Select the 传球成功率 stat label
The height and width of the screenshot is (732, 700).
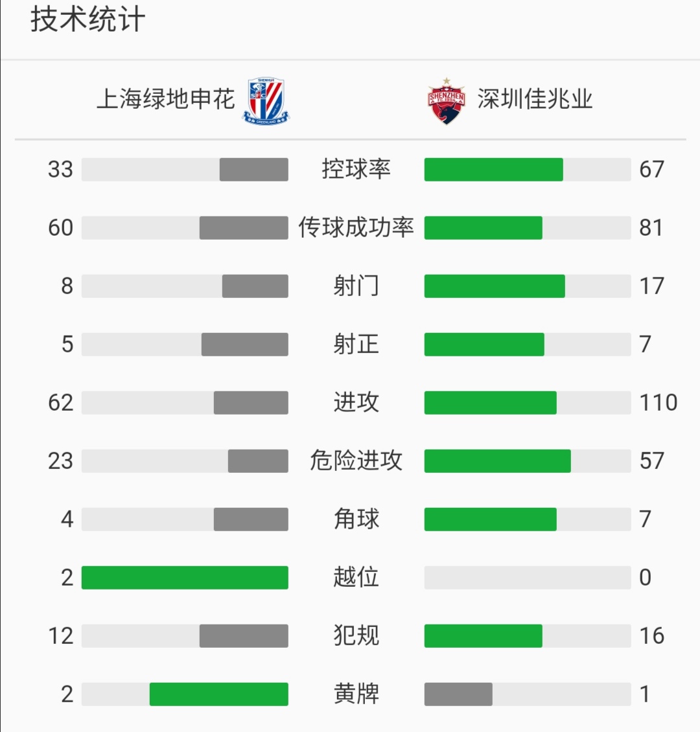point(356,227)
